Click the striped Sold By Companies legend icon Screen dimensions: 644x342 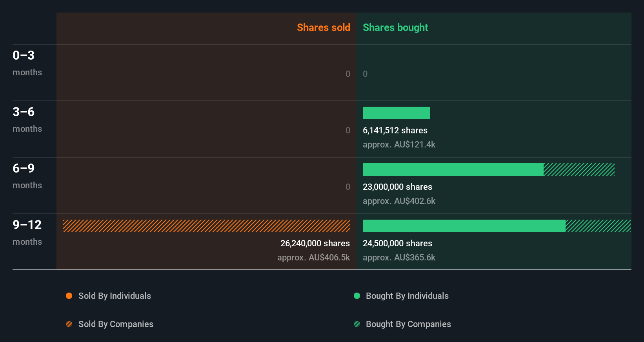click(x=69, y=324)
